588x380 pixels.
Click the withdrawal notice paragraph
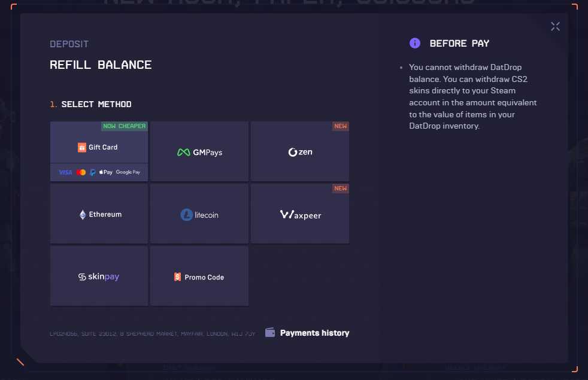point(473,97)
